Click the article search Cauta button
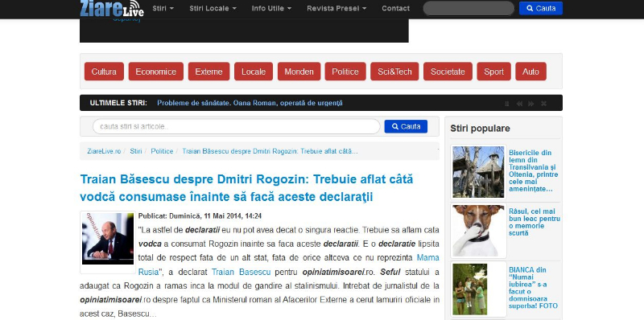 [406, 126]
